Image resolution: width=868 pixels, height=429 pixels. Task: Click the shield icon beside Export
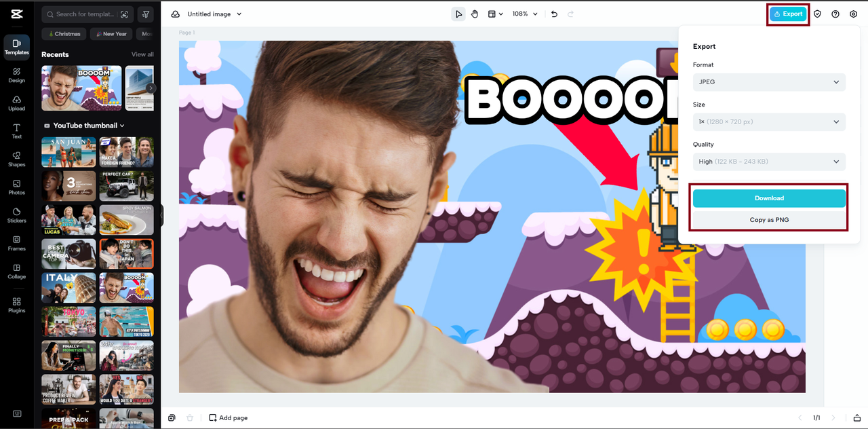[x=817, y=14]
